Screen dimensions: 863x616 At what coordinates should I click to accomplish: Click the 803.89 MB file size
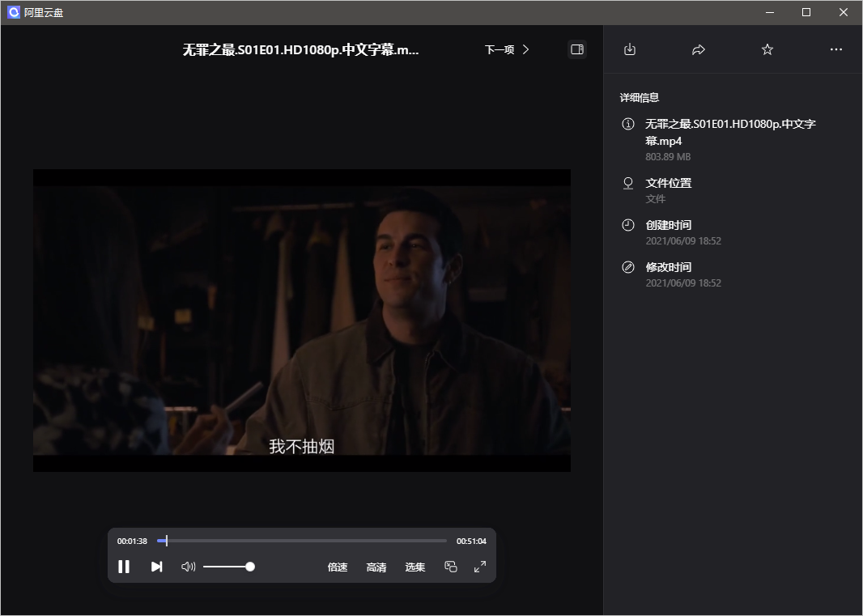[x=668, y=157]
